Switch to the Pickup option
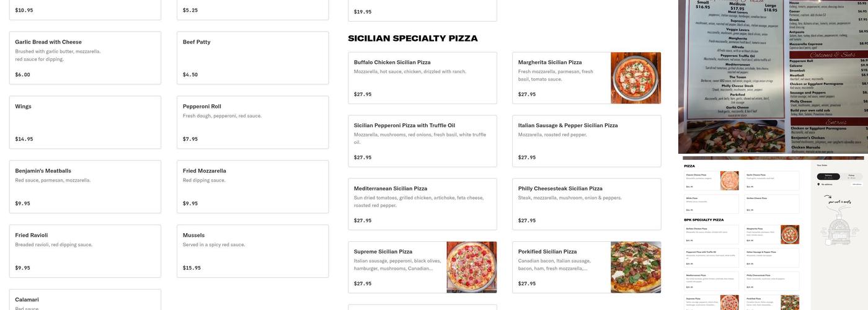This screenshot has width=868, height=310. pyautogui.click(x=851, y=176)
